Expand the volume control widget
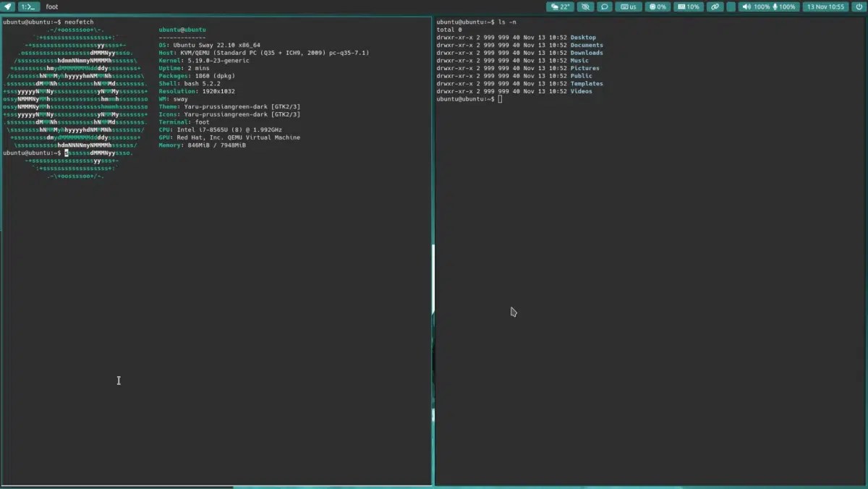868x489 pixels. coord(759,7)
